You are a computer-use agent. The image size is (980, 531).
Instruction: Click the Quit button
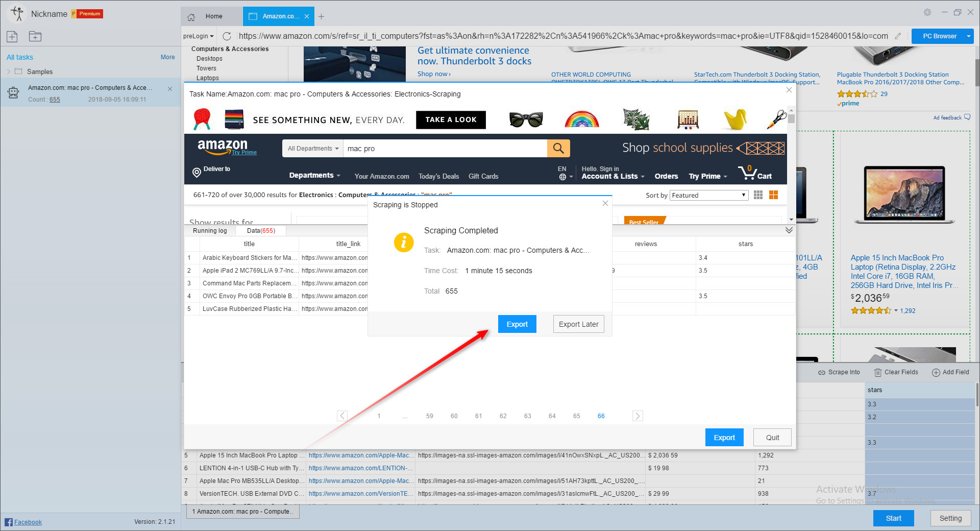(x=772, y=438)
